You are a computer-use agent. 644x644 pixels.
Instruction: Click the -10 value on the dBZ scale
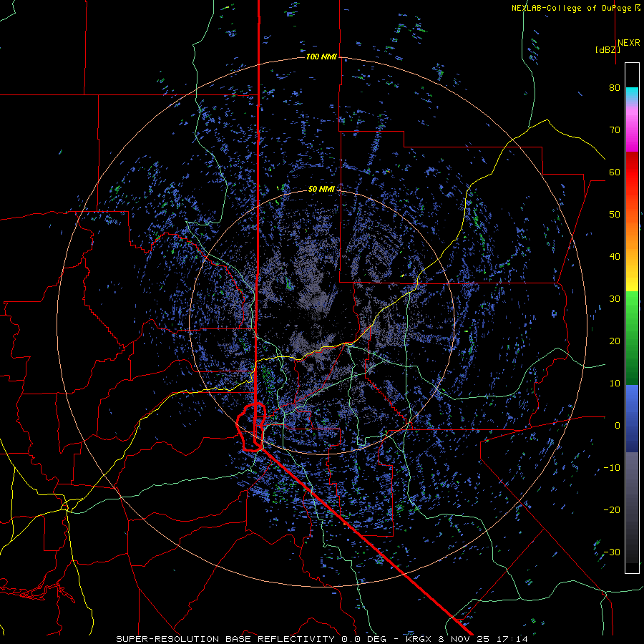(x=612, y=468)
